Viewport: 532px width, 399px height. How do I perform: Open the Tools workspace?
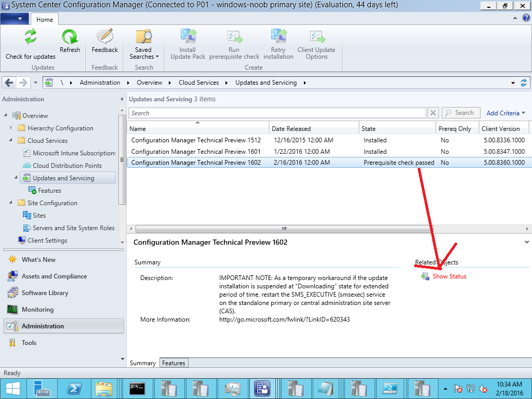click(63, 343)
